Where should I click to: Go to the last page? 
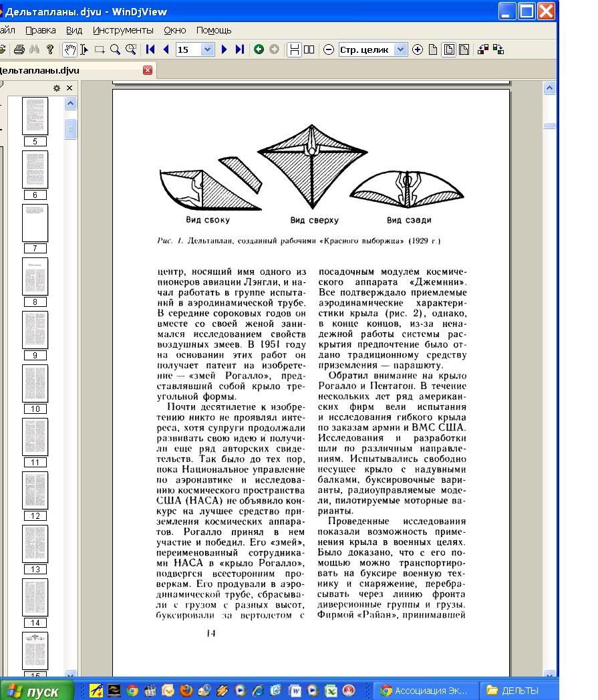(x=240, y=49)
